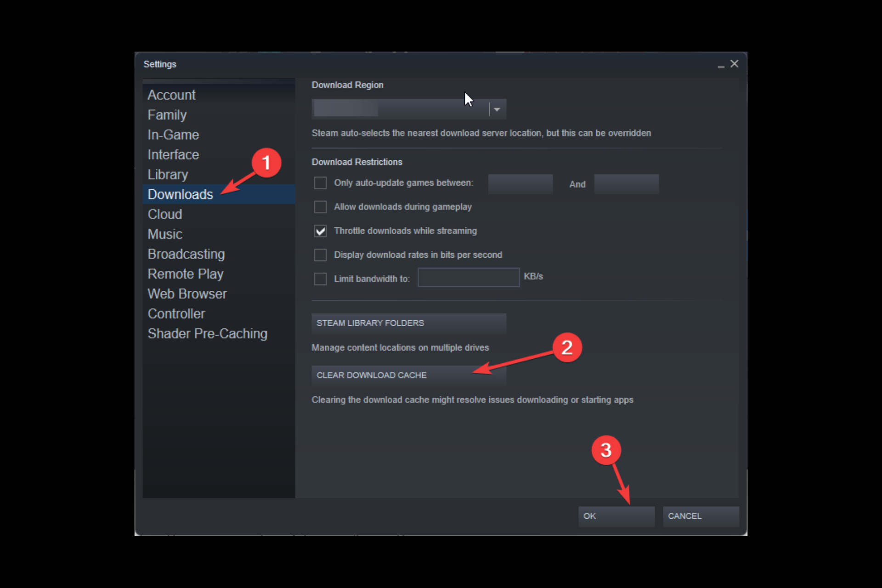Open Steam Library Folders
882x588 pixels.
point(409,323)
